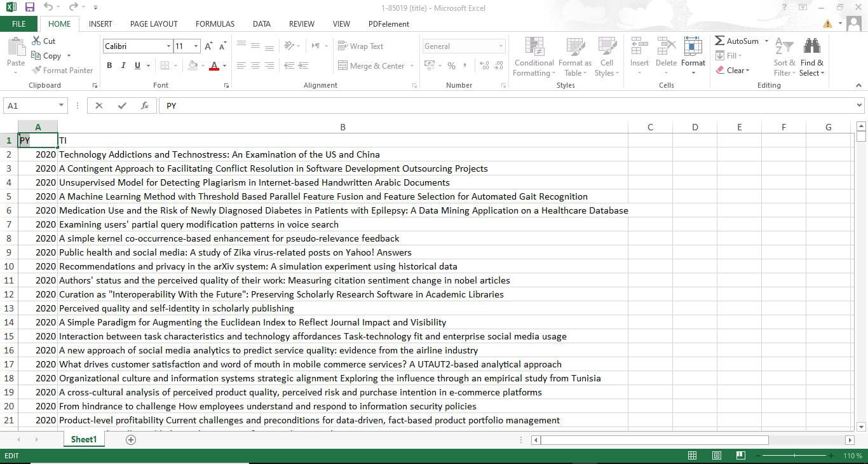Screen dimensions: 868x464
Task: Toggle Italic formatting
Action: pyautogui.click(x=123, y=65)
